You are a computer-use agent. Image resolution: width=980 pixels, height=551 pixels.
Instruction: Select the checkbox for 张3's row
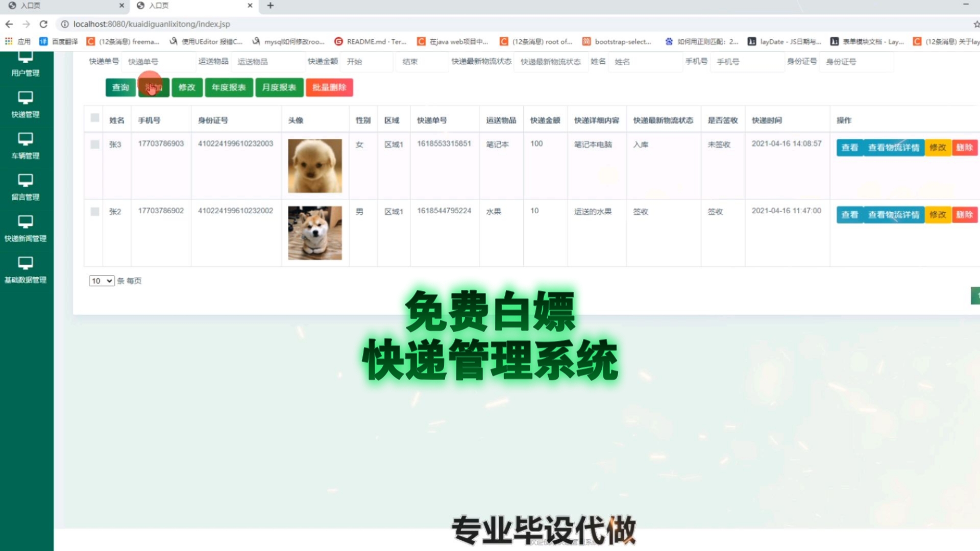(x=94, y=144)
